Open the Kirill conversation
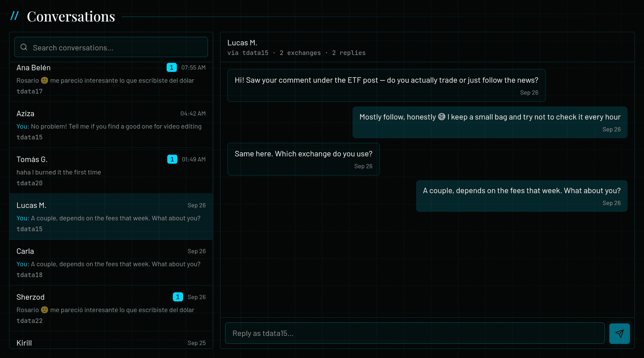The image size is (644, 358). click(x=111, y=340)
